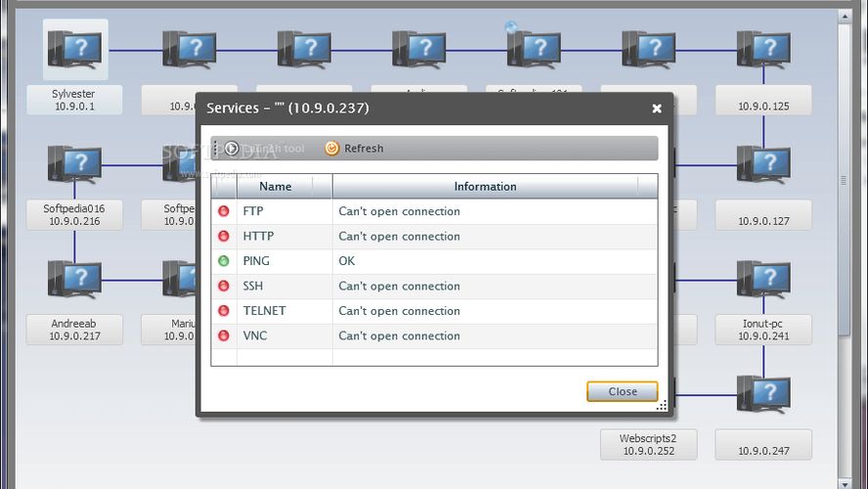Click the Sylvester 10.9.0.1 label

tap(74, 100)
